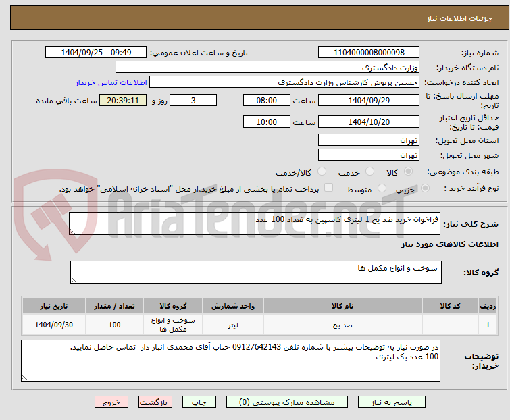
Task: Click the validity time field 10:00
Action: (266, 122)
